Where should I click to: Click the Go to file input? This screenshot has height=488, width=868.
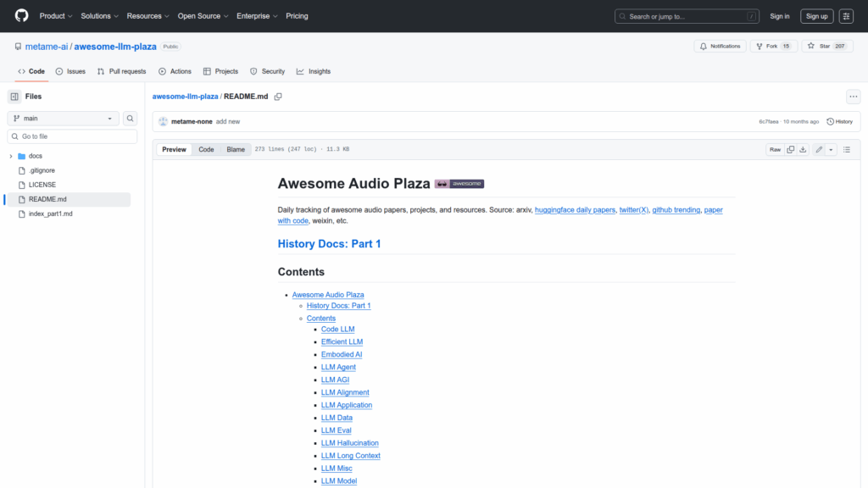(72, 136)
